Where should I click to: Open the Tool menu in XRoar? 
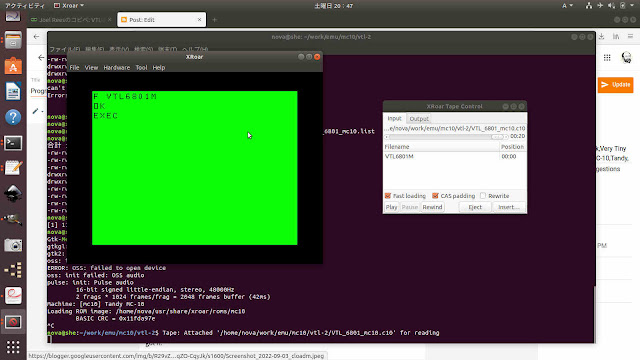(x=141, y=68)
